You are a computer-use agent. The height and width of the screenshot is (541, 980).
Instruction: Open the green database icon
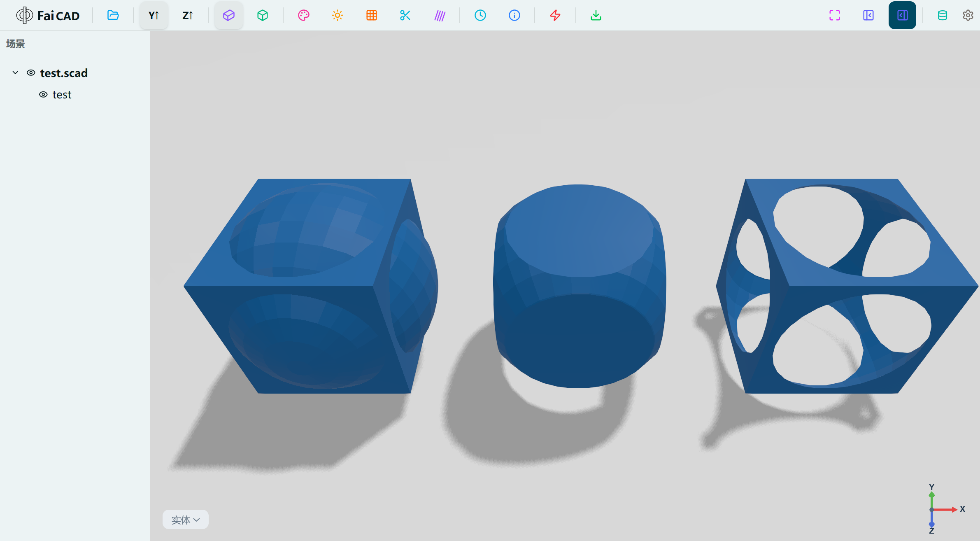[943, 15]
